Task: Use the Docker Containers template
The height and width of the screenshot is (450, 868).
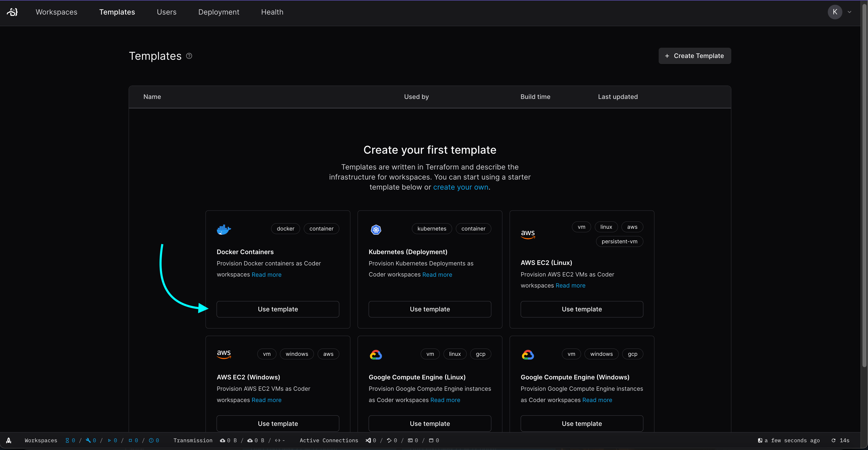Action: pyautogui.click(x=278, y=309)
